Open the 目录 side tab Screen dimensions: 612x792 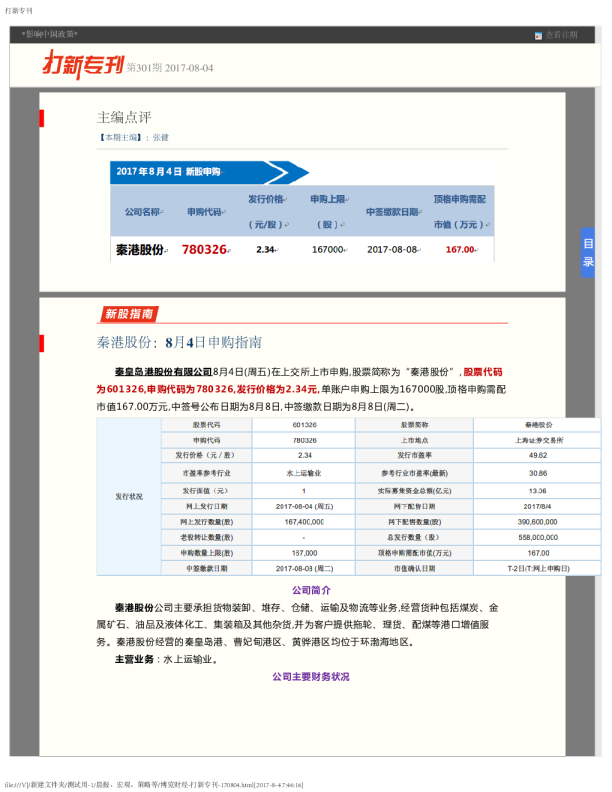tap(588, 252)
